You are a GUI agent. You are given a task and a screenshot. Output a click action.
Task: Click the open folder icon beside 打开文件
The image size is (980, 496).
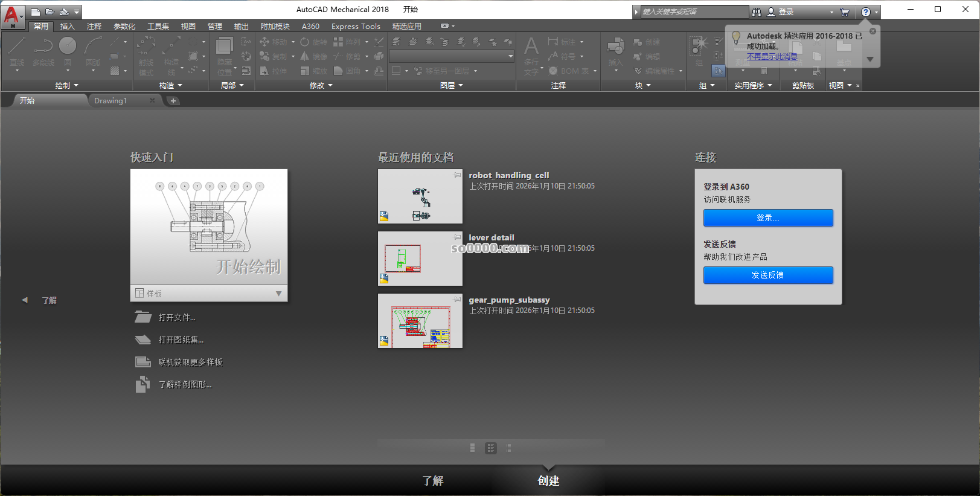tap(143, 317)
